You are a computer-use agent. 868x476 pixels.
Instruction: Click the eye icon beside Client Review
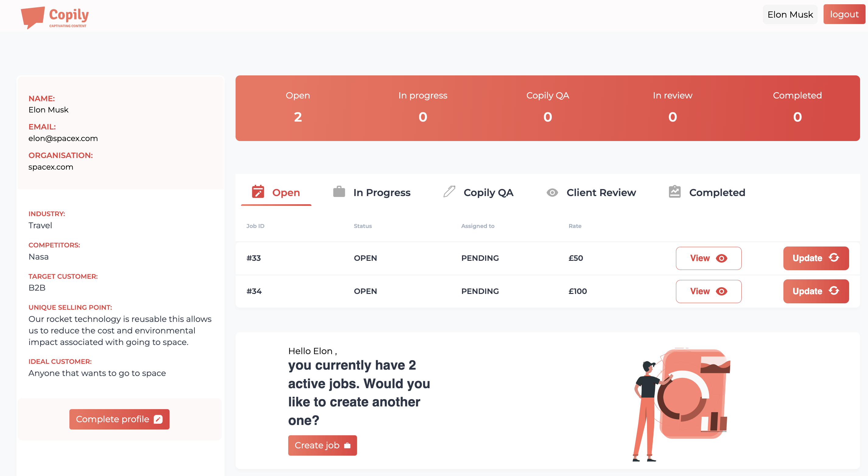coord(552,192)
